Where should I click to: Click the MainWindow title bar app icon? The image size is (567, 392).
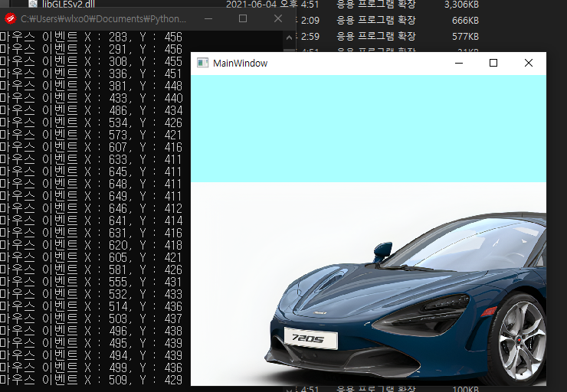pyautogui.click(x=202, y=63)
